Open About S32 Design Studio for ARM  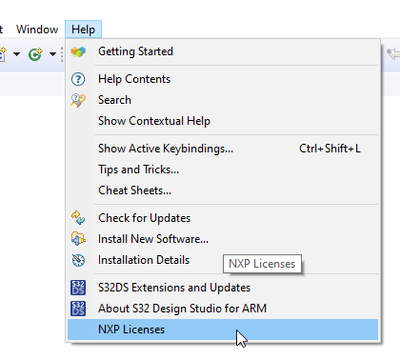coord(223,309)
